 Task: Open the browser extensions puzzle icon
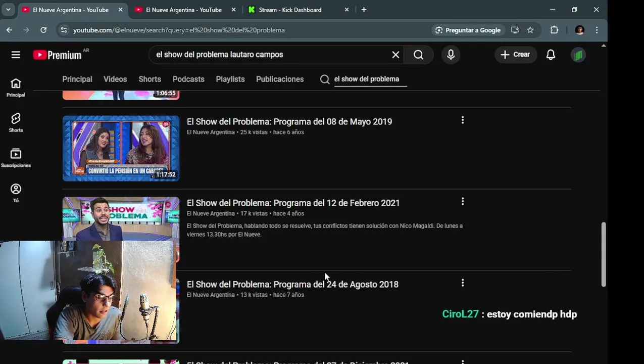click(x=554, y=30)
